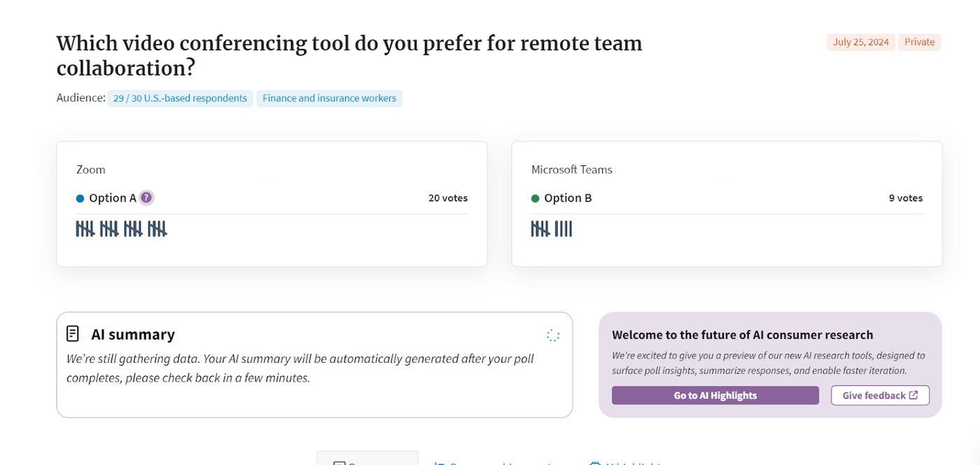Click the 'Zoom' option title
The width and height of the screenshot is (980, 465).
[x=91, y=169]
